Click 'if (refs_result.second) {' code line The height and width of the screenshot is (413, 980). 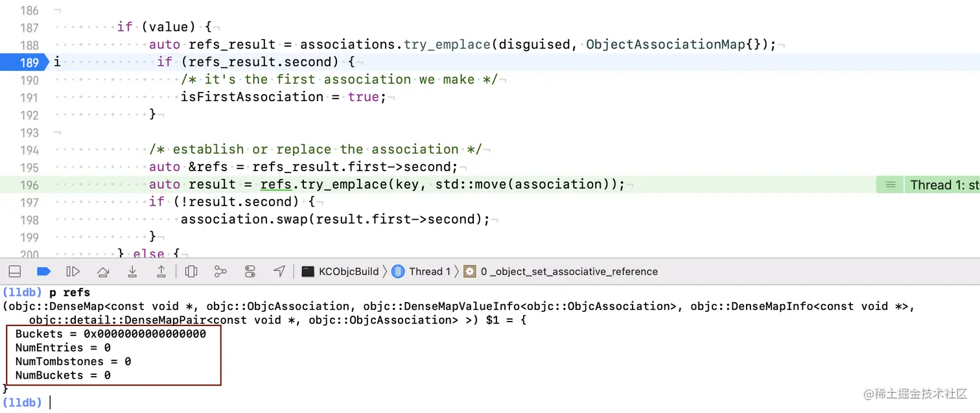(255, 62)
